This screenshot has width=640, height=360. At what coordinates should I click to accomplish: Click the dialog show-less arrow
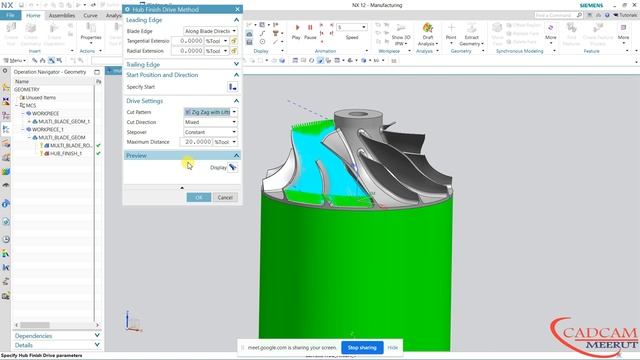(x=182, y=188)
